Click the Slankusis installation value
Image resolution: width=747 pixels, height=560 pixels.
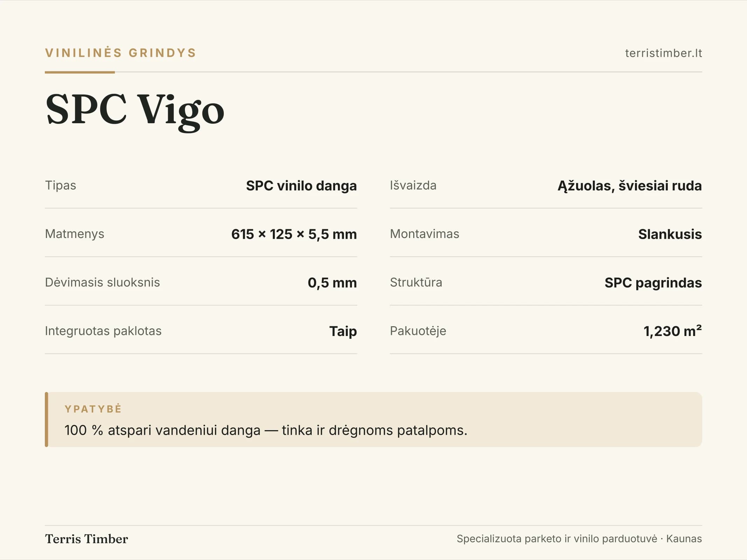click(670, 234)
